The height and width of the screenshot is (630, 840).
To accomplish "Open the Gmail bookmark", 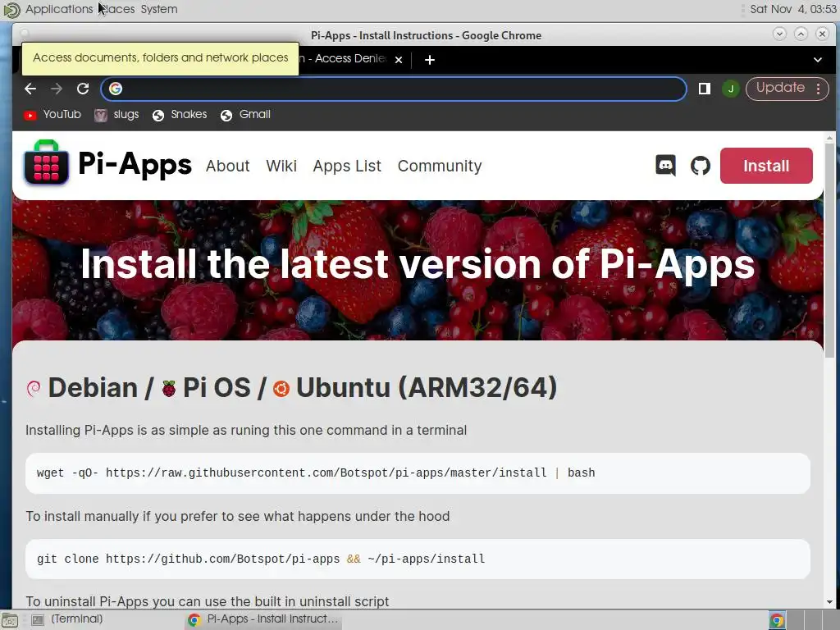I will click(245, 115).
